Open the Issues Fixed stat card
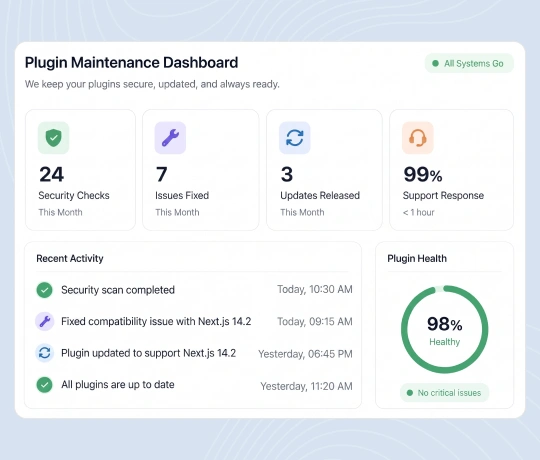This screenshot has width=540, height=460. (x=200, y=170)
